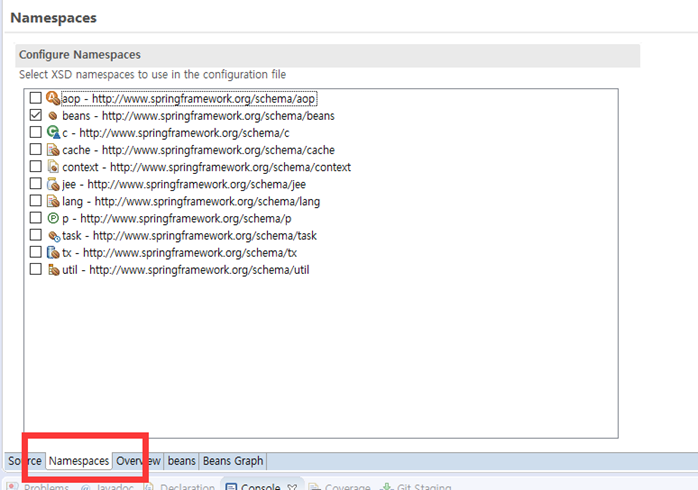Switch to the Source editor tab
Image resolution: width=698 pixels, height=490 pixels.
click(x=25, y=461)
